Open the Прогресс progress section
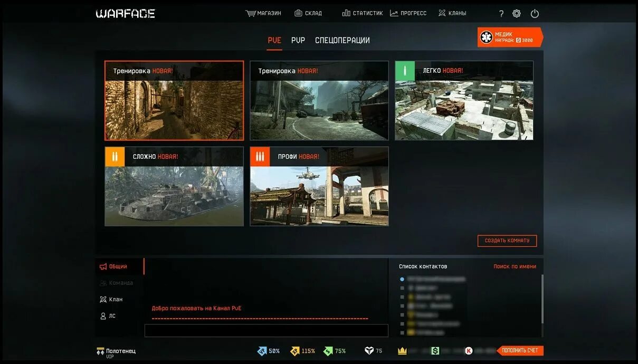Viewport: 638px width, 364px height. point(408,13)
